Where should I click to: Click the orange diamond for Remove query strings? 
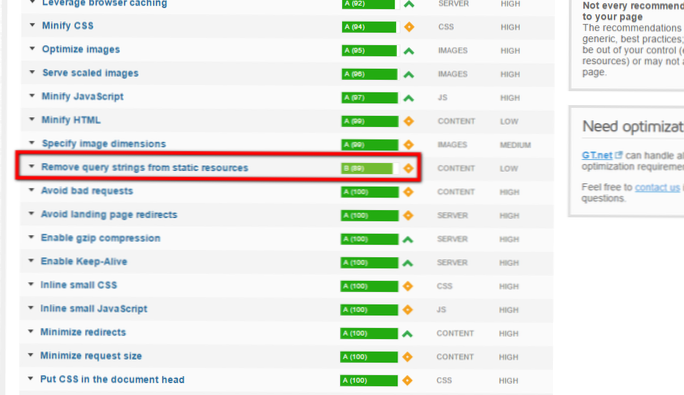click(408, 168)
